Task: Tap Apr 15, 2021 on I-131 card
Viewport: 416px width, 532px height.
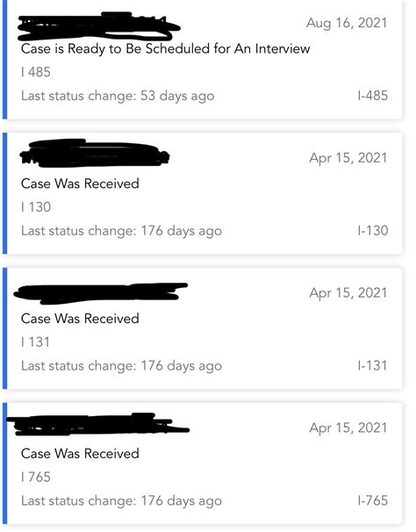Action: pos(348,293)
